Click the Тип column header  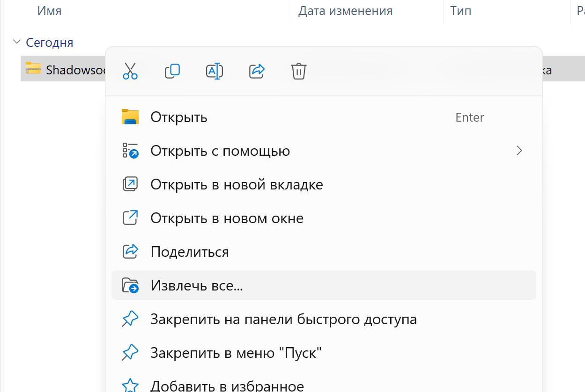click(x=460, y=11)
